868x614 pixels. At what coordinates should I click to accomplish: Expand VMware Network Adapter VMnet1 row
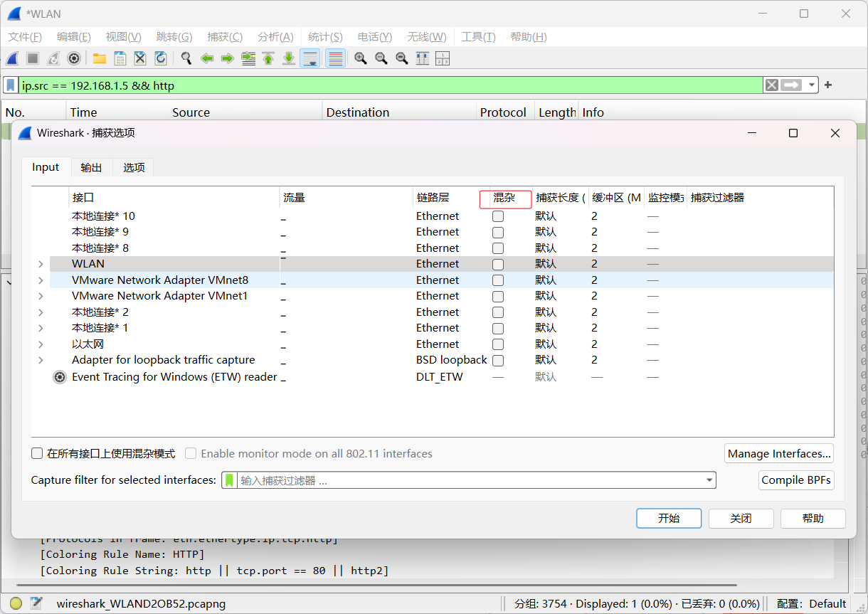click(41, 296)
